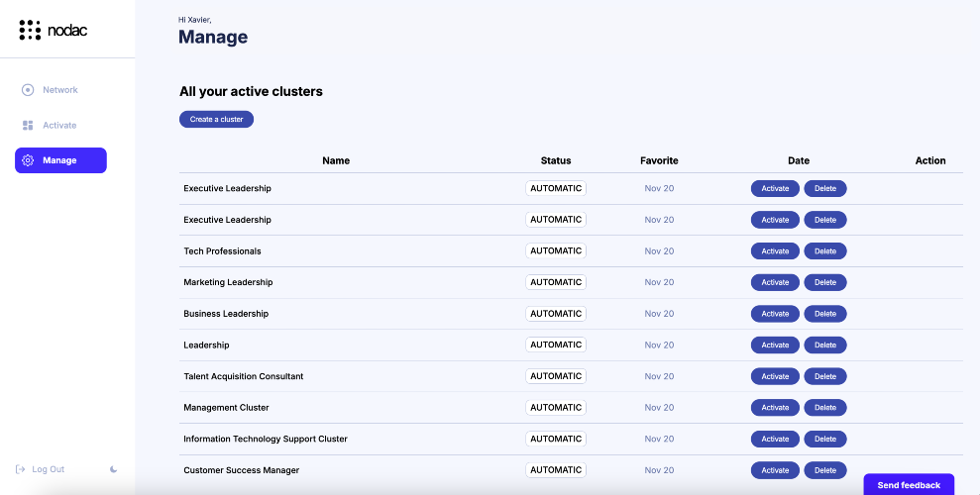The width and height of the screenshot is (980, 495).
Task: Select the Information Technology Support Cluster name
Action: [x=265, y=439]
